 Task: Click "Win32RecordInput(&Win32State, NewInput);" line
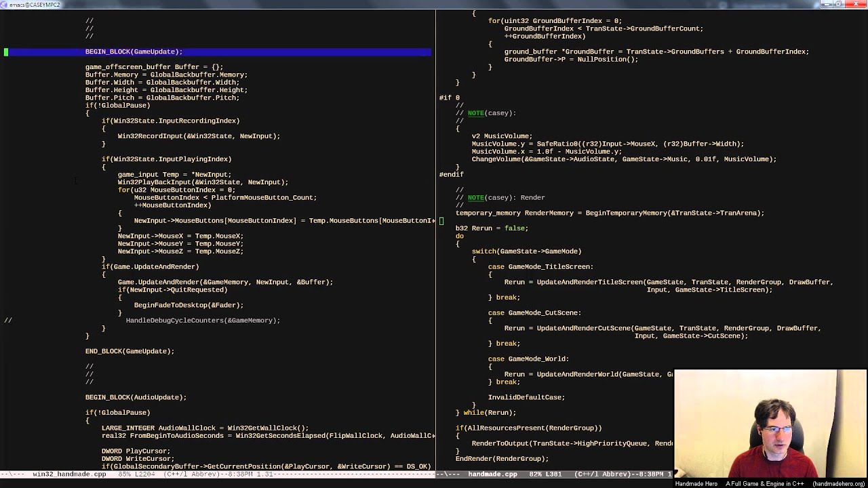coord(199,136)
